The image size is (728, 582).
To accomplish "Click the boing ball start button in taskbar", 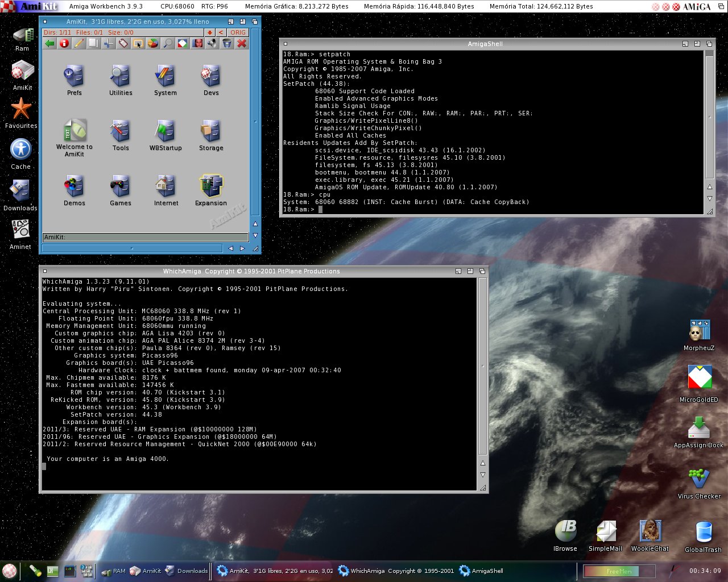I will tap(9, 571).
